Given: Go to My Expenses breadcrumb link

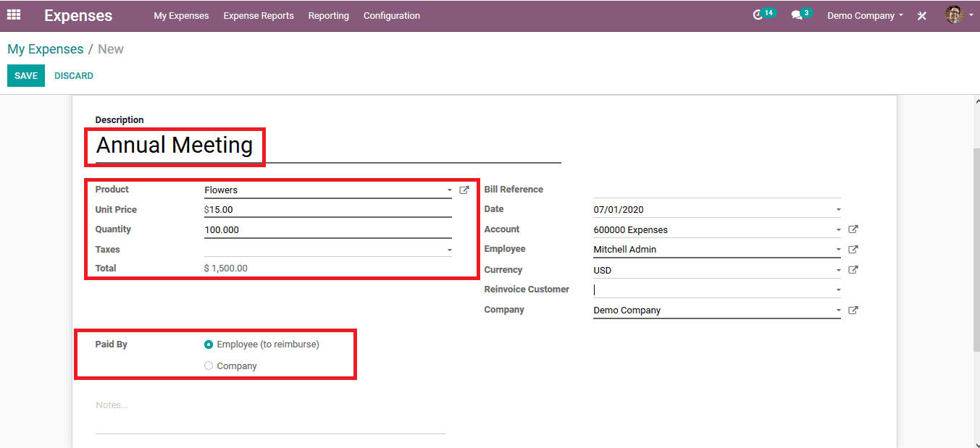Looking at the screenshot, I should tap(46, 49).
